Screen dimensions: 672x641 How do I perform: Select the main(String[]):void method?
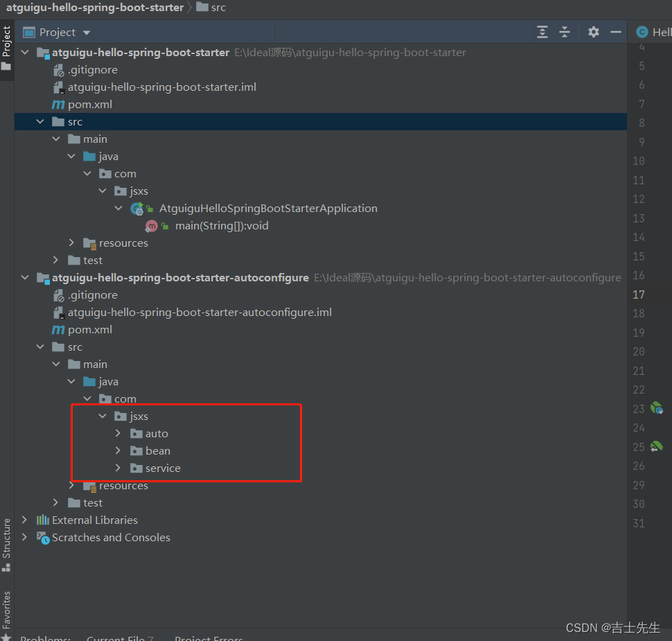click(x=222, y=225)
